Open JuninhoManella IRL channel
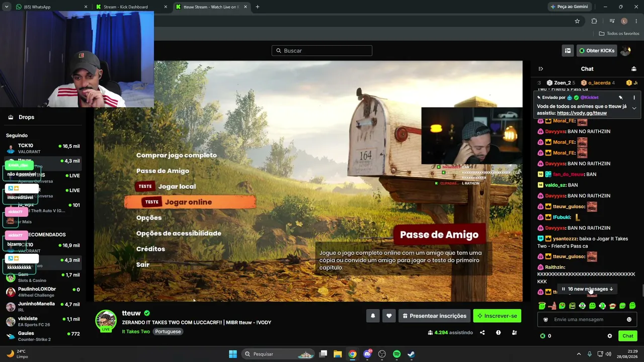 coord(43,307)
